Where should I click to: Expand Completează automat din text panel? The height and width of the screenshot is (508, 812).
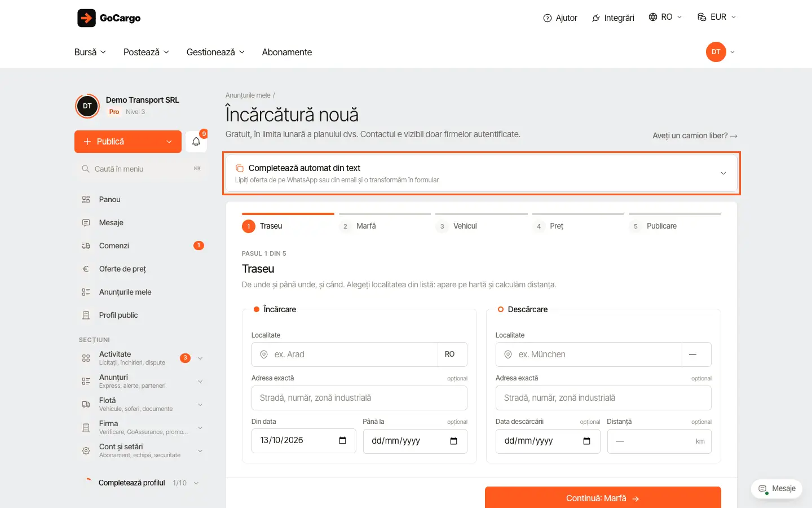coord(482,173)
